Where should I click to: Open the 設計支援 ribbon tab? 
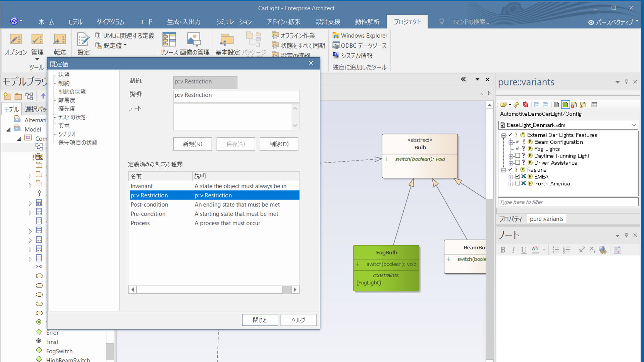click(x=328, y=22)
